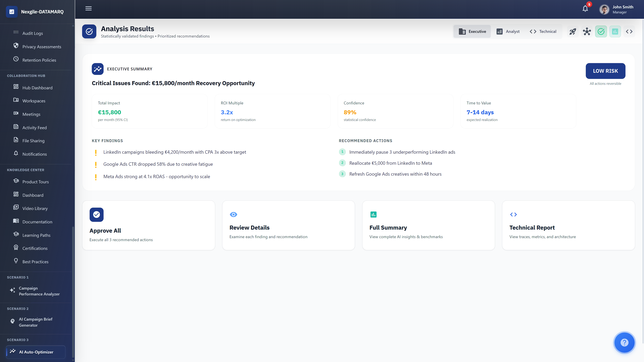
Task: Click the network hub icon in toolbar
Action: point(587,32)
